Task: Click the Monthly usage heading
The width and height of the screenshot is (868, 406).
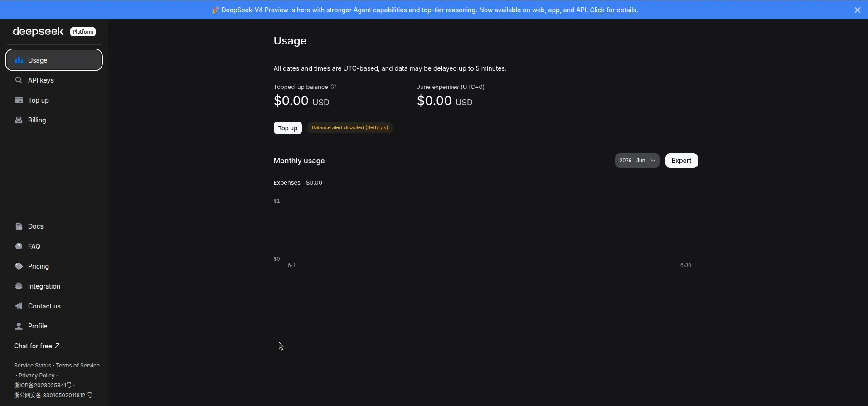Action: (299, 161)
